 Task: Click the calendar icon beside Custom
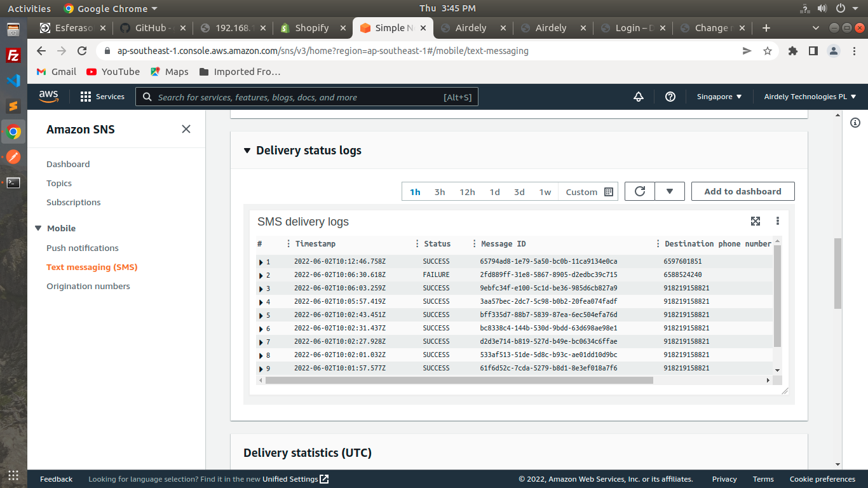pyautogui.click(x=608, y=192)
